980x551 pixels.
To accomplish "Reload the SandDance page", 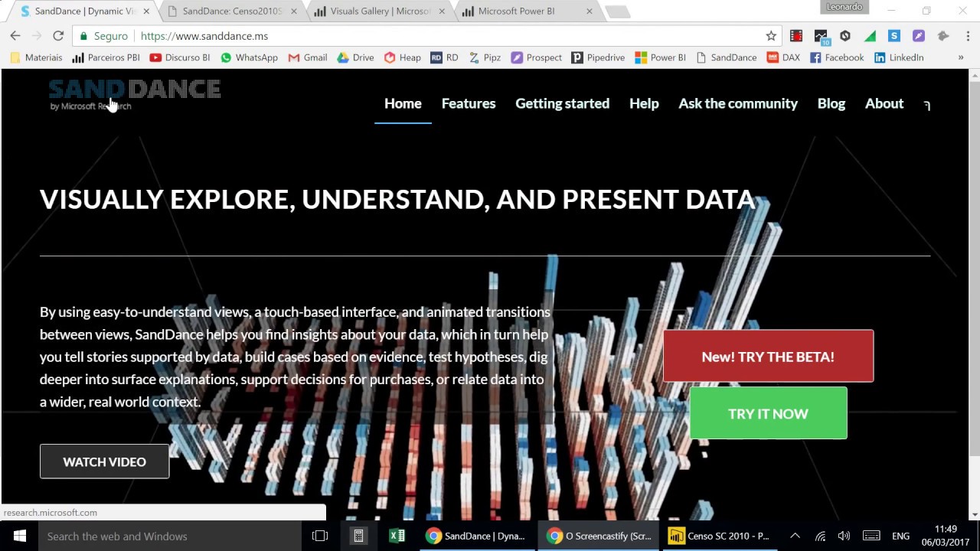I will [58, 36].
